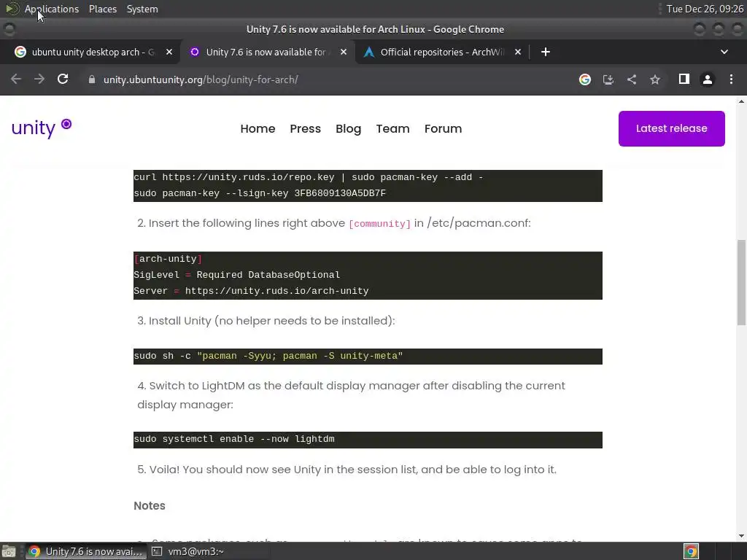Install the page as an app icon

point(608,79)
